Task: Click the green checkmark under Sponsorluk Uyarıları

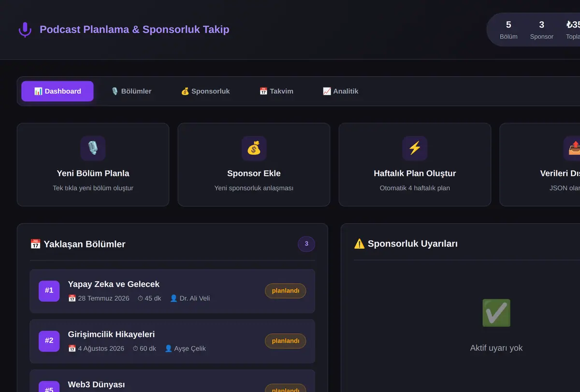Action: click(x=496, y=313)
